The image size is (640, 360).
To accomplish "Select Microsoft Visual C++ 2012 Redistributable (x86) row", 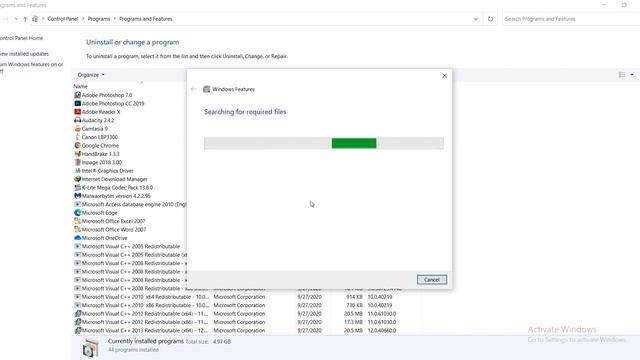I will click(247, 322).
